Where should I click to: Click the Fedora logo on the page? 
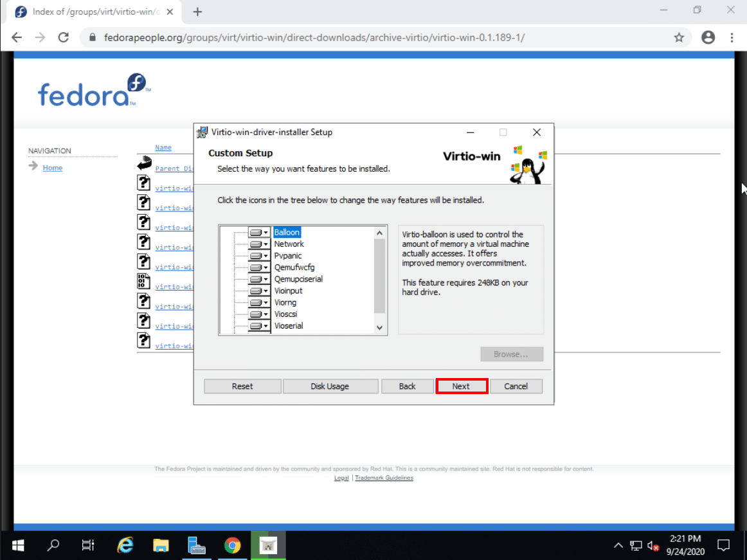tap(94, 90)
